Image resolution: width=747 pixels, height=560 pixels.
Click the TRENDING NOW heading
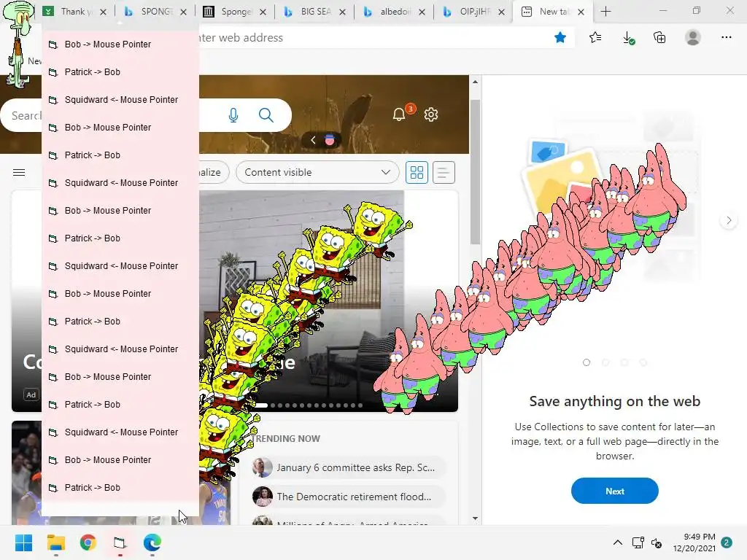click(x=285, y=438)
